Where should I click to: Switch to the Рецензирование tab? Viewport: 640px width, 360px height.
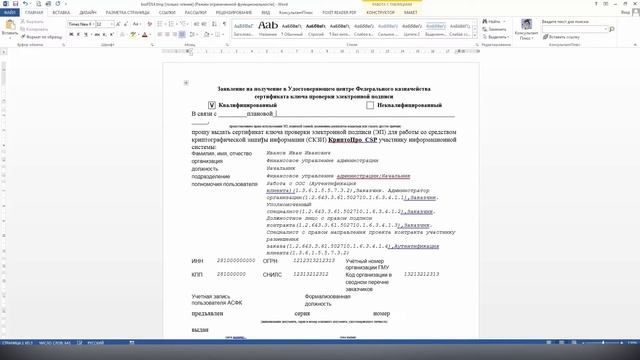click(233, 13)
